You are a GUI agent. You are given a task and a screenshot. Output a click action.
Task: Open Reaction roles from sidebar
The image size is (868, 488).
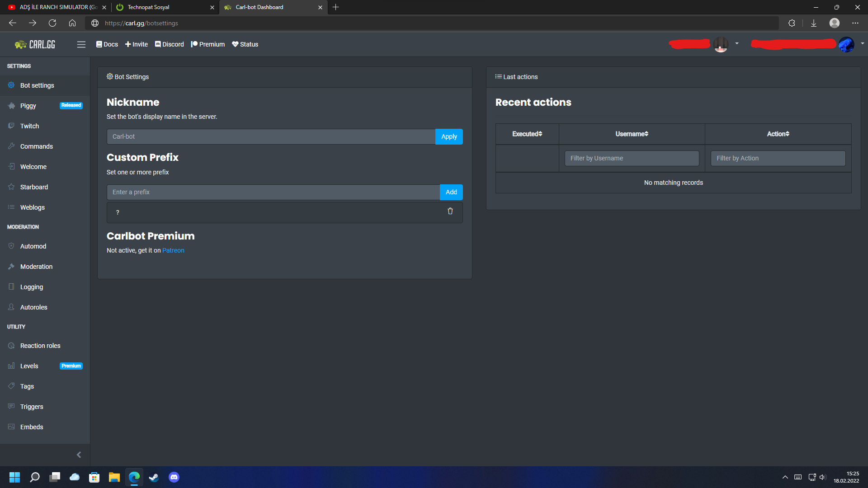[40, 346]
